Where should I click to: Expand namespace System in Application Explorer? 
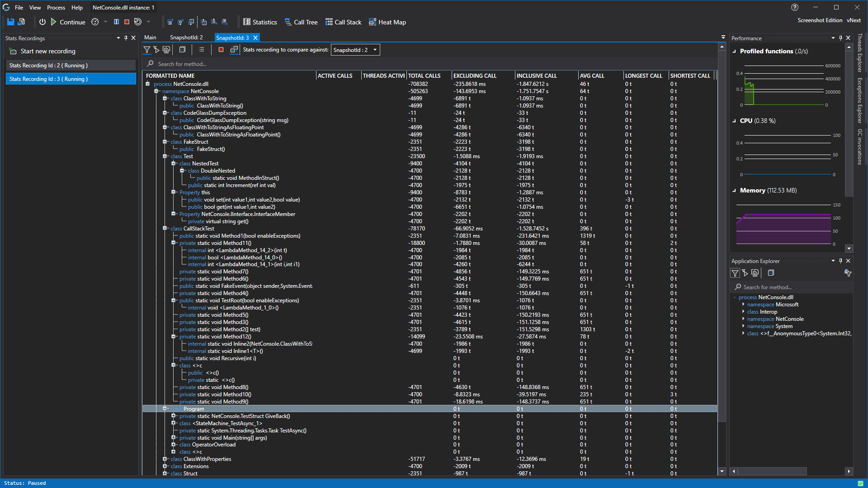pyautogui.click(x=743, y=326)
